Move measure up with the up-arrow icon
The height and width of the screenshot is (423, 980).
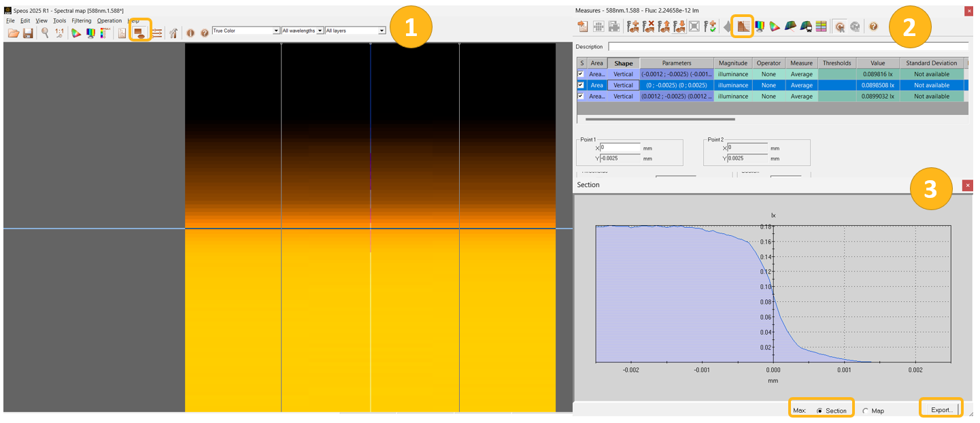[664, 27]
